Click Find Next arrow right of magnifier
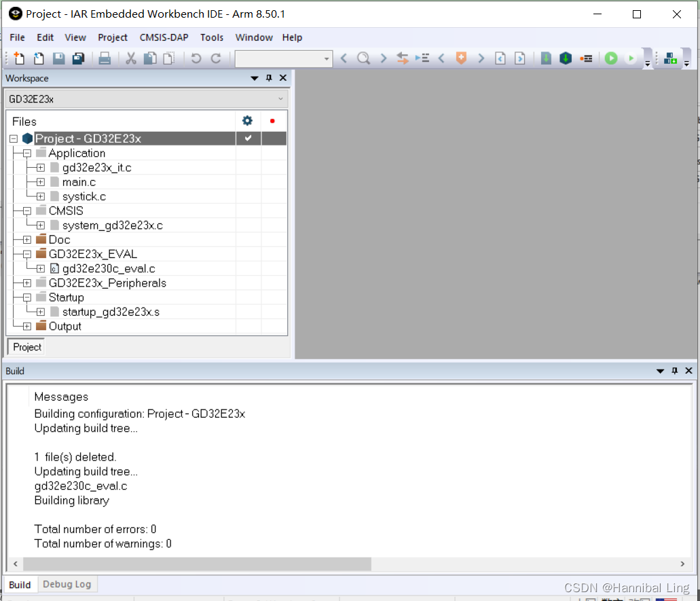 click(x=384, y=58)
